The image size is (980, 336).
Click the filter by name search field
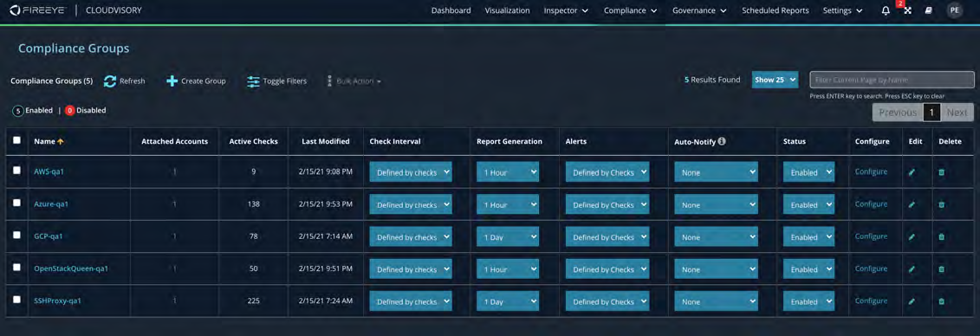[x=892, y=80]
